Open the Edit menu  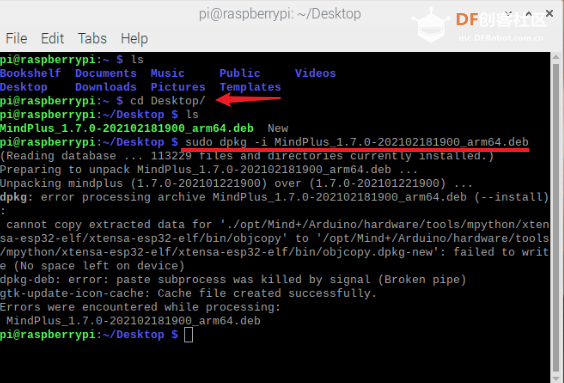[52, 38]
